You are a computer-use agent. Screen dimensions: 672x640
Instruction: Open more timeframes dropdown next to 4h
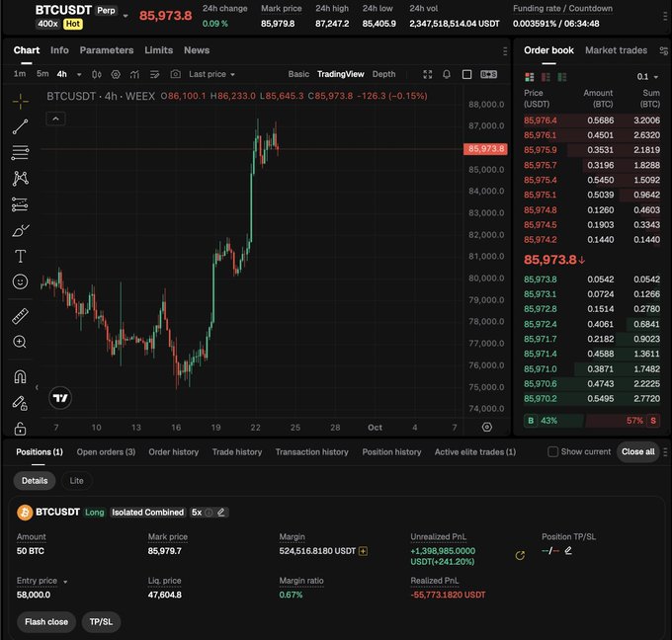(79, 74)
